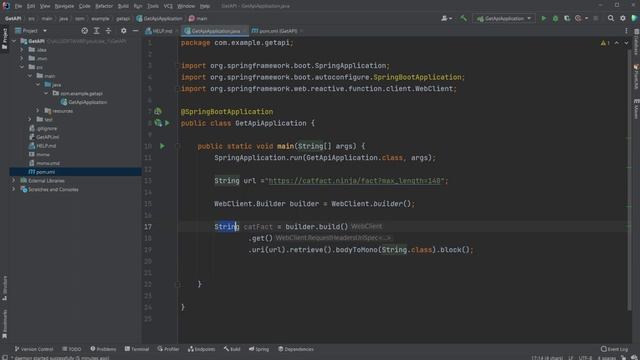The width and height of the screenshot is (640, 360).
Task: Collapse the GetAPI project root node
Action: coord(14,41)
